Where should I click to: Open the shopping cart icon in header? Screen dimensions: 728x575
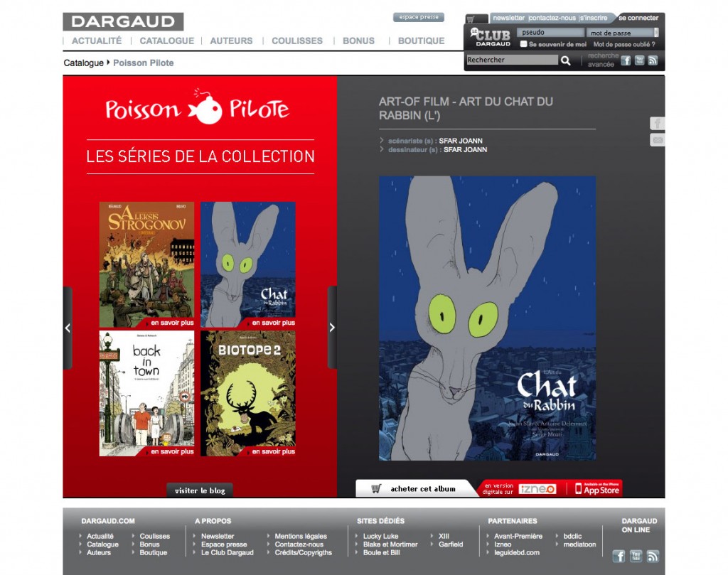click(x=471, y=19)
